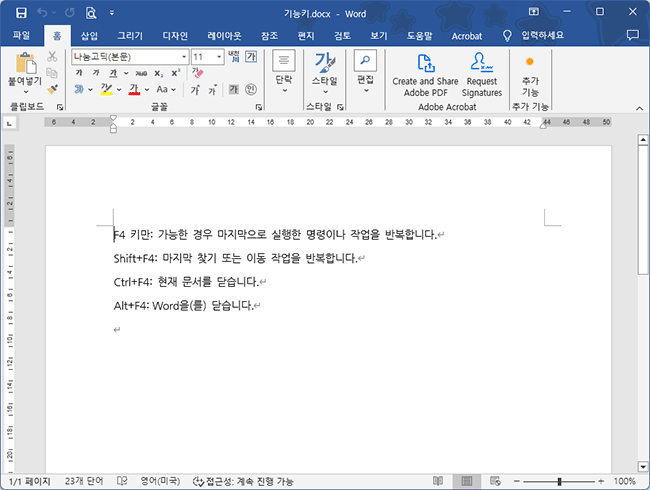
Task: Click the 영어(미국) language indicator
Action: (x=160, y=481)
